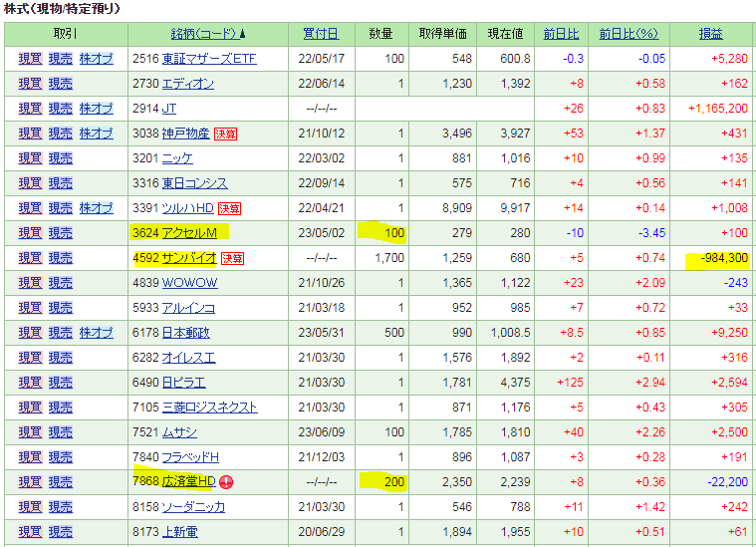Click 現売 for サンバイオ row

[61, 258]
